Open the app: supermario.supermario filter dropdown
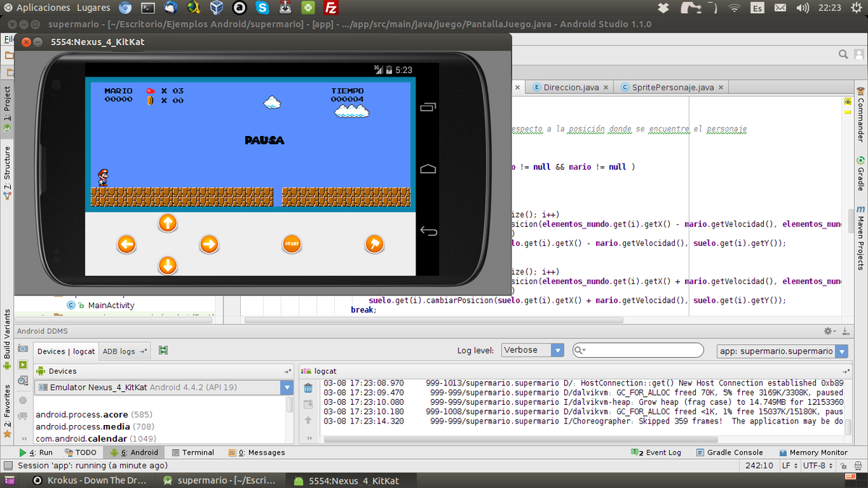 click(x=782, y=351)
